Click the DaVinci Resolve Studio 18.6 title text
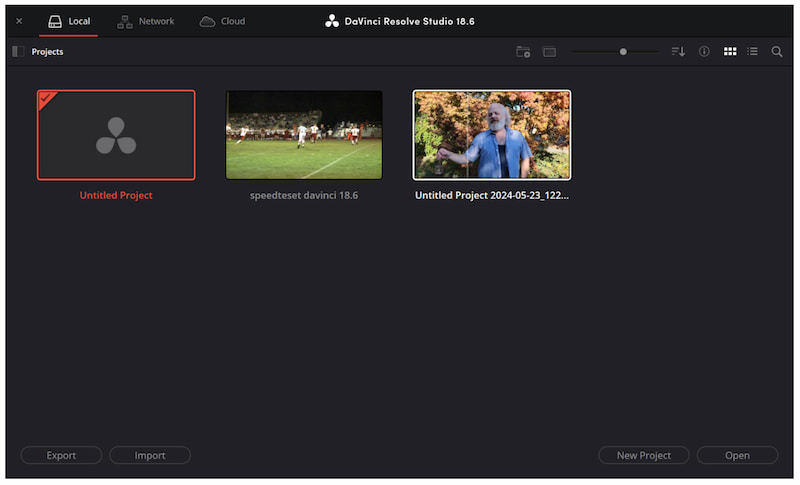The image size is (800, 485). coord(410,21)
